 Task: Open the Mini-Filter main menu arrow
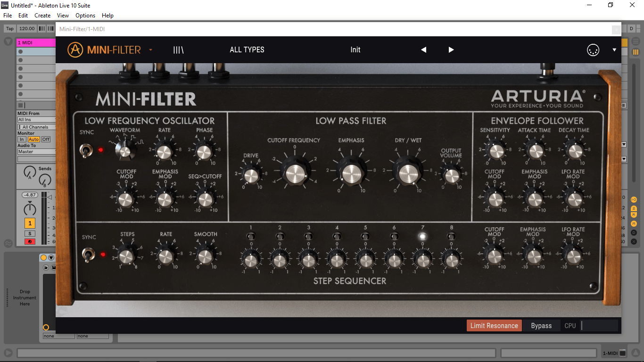[x=150, y=49]
